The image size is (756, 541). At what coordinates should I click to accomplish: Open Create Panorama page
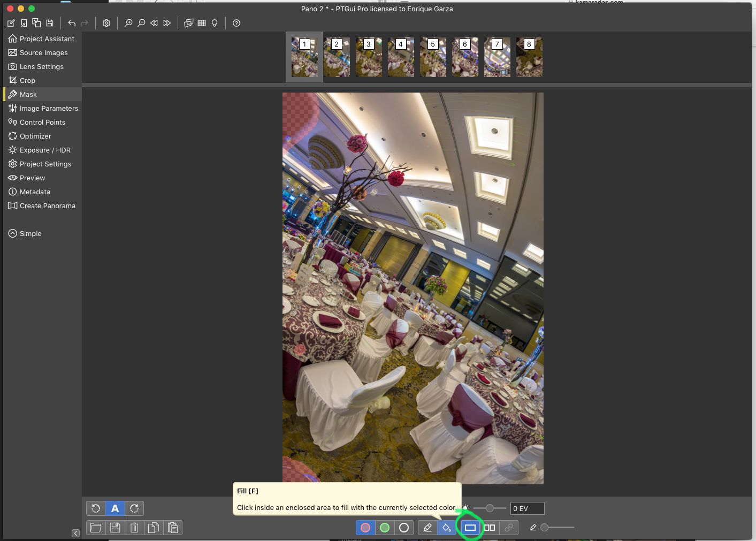[47, 205]
